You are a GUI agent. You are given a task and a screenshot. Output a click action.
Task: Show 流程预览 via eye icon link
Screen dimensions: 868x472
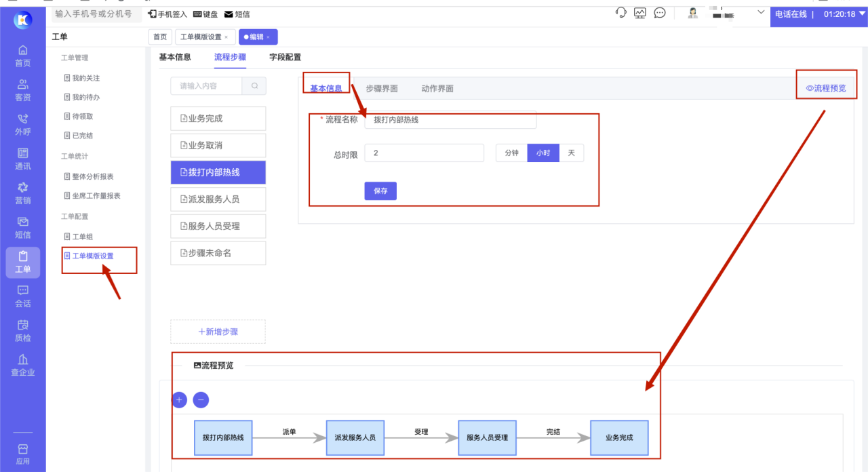[x=825, y=88]
